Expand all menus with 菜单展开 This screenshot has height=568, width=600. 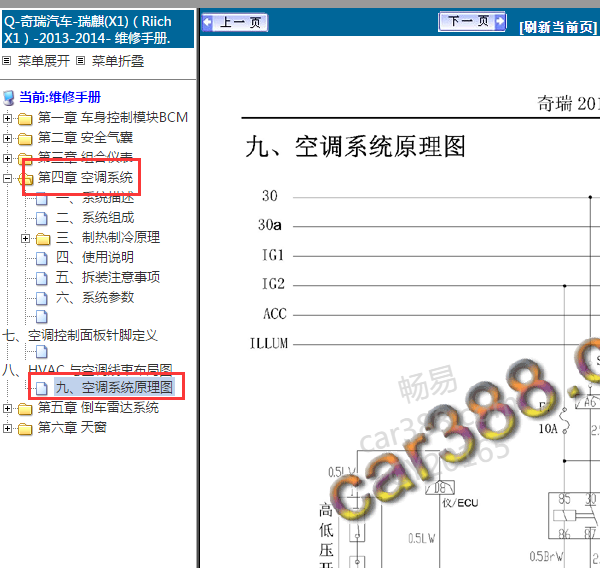pos(44,61)
